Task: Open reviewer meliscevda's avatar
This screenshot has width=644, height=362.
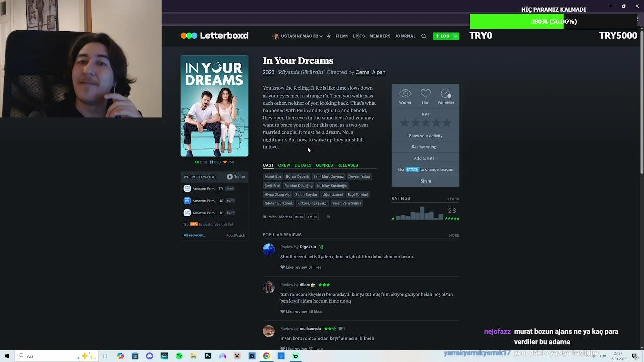Action: (x=269, y=331)
